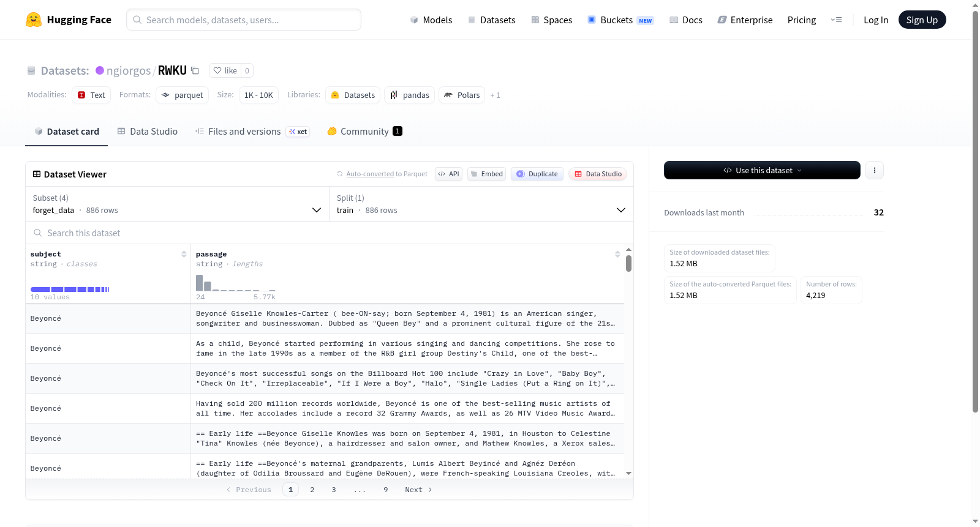Click the subject classes distribution bar
The width and height of the screenshot is (980, 527).
pyautogui.click(x=70, y=289)
